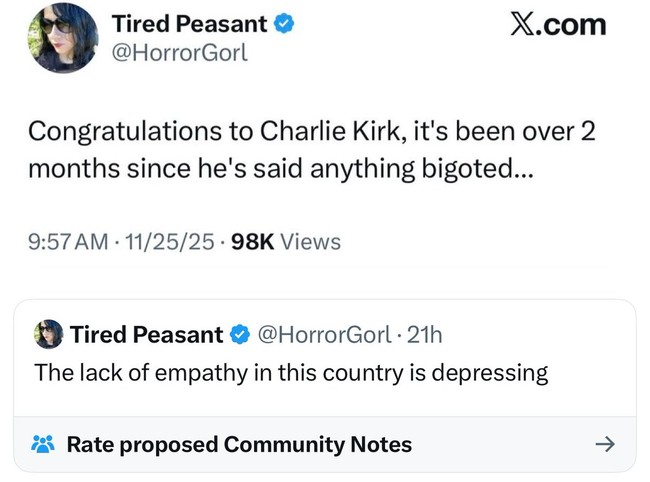The width and height of the screenshot is (650, 482).
Task: Click the verified badge in the quoted post
Action: (x=240, y=333)
